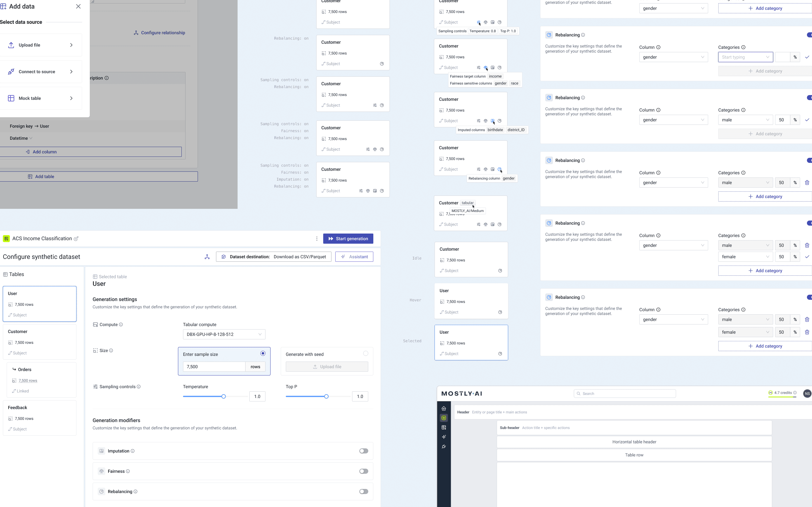Open the Connectors plug icon in the sidebar
This screenshot has width=812, height=507.
443,447
